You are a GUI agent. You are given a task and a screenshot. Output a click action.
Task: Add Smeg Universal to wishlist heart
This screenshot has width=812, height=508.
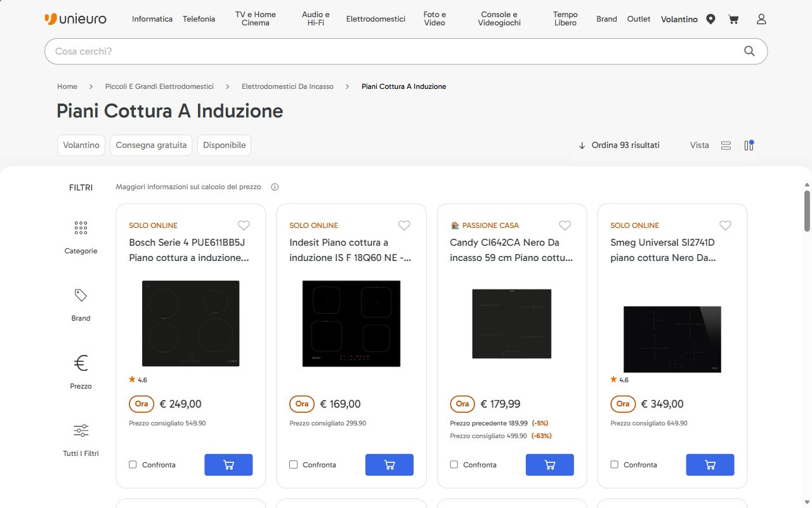tap(725, 225)
